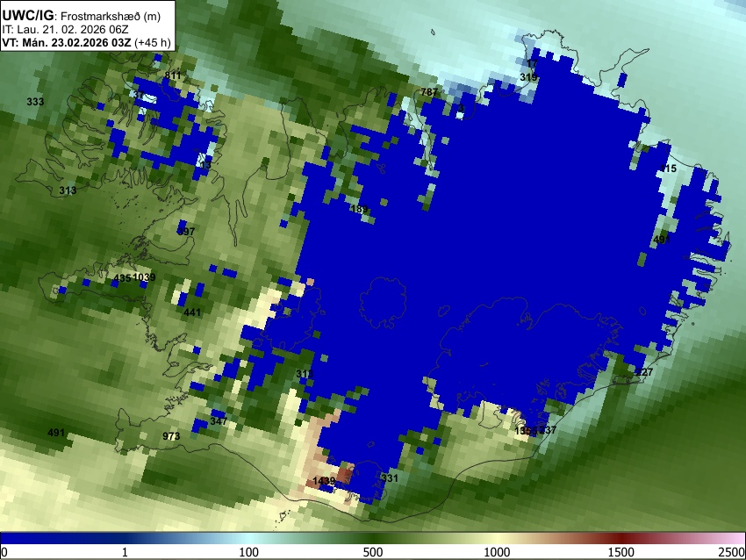The image size is (746, 560).
Task: Click the "115" value label on the map
Action: (x=668, y=168)
